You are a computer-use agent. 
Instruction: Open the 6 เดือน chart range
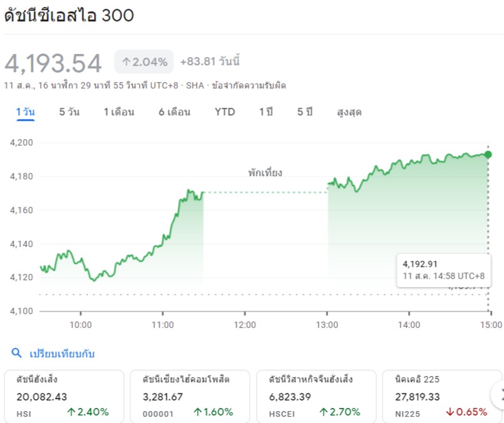(175, 112)
